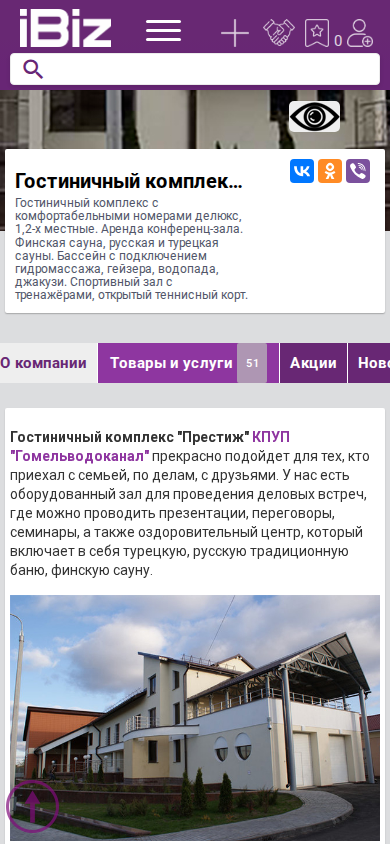Toggle the eye visibility mode icon
390x844 pixels.
[315, 116]
